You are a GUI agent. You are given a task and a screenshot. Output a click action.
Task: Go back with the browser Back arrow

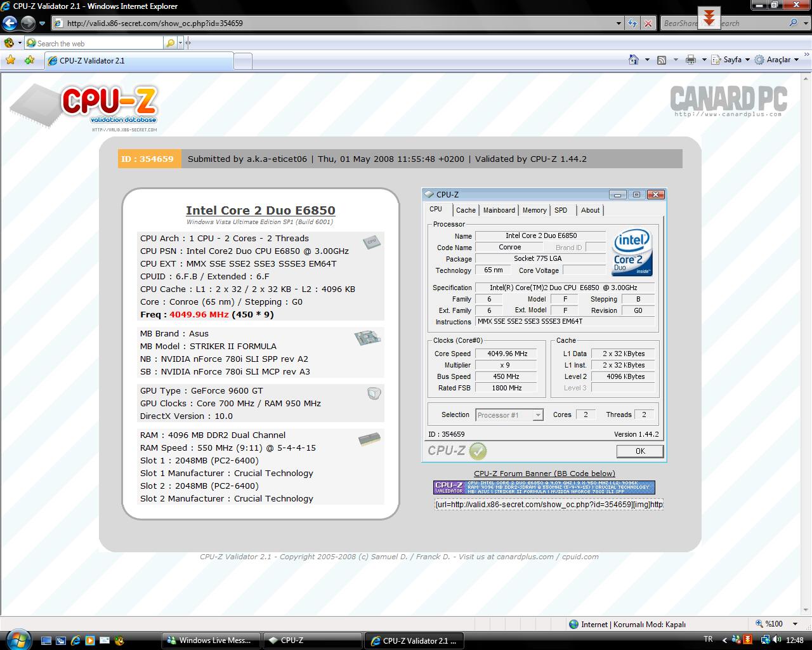[10, 23]
